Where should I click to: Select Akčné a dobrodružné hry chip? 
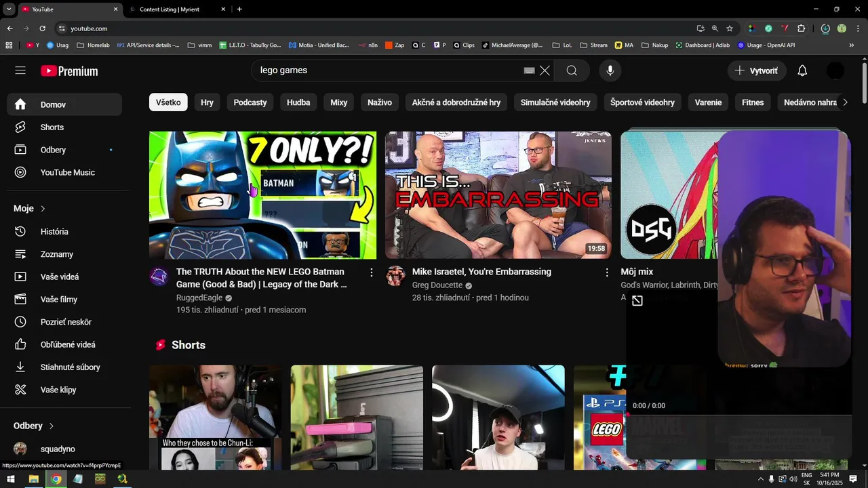[x=456, y=102]
